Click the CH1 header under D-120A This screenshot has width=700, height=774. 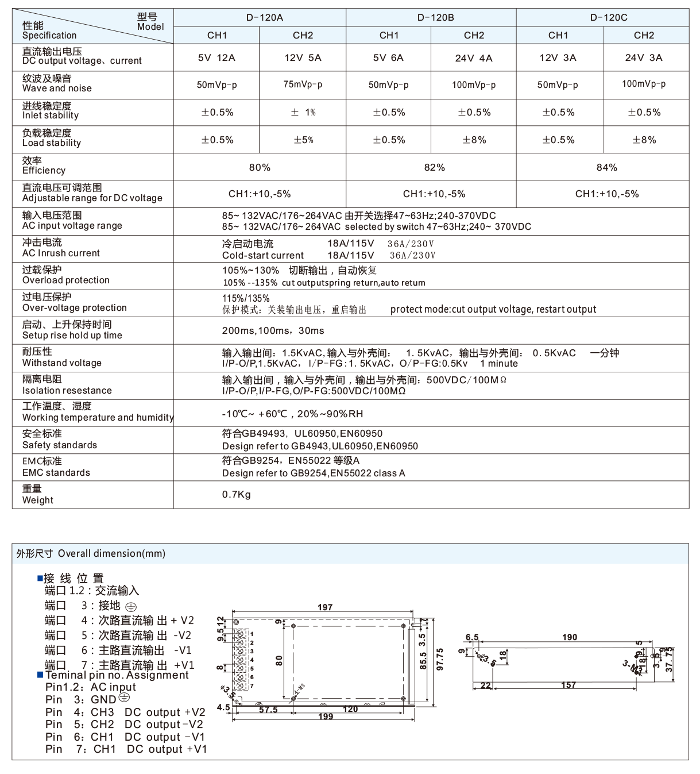click(216, 35)
